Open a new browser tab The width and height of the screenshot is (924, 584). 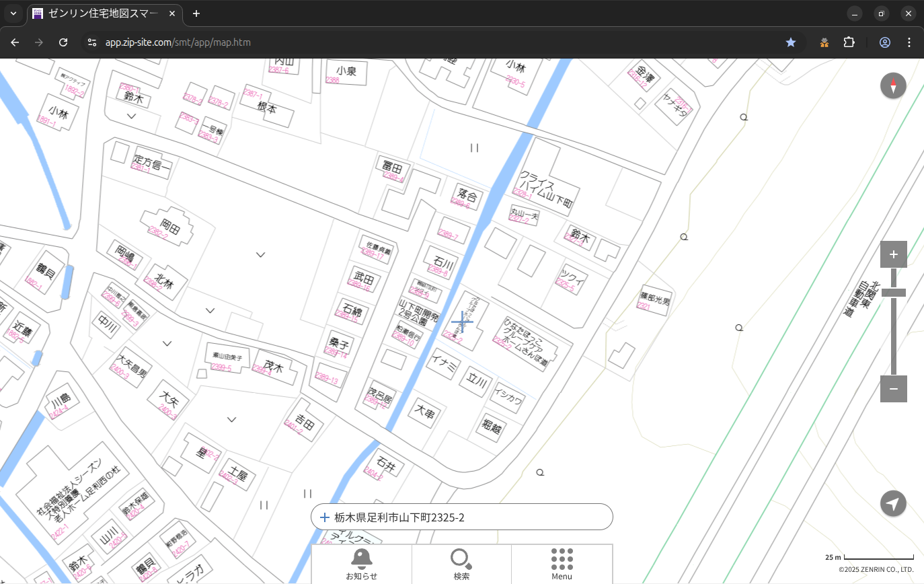point(196,13)
